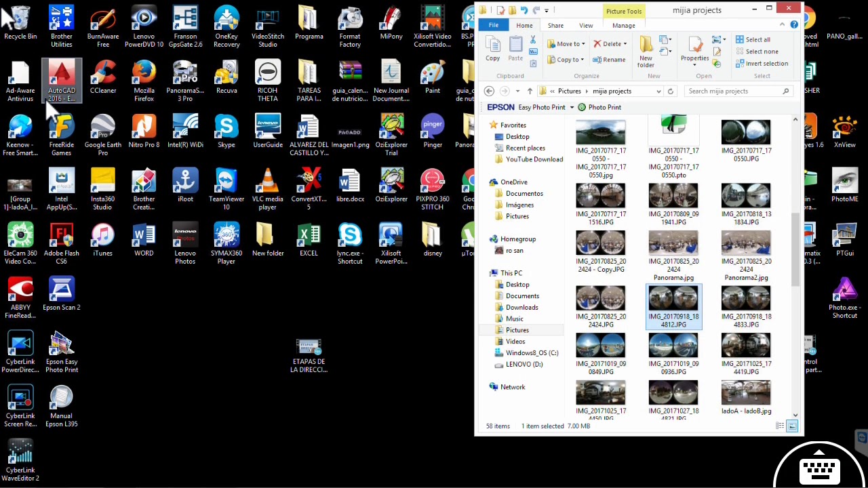
Task: Select the SYMAX360 Player desktop icon
Action: pos(226,243)
